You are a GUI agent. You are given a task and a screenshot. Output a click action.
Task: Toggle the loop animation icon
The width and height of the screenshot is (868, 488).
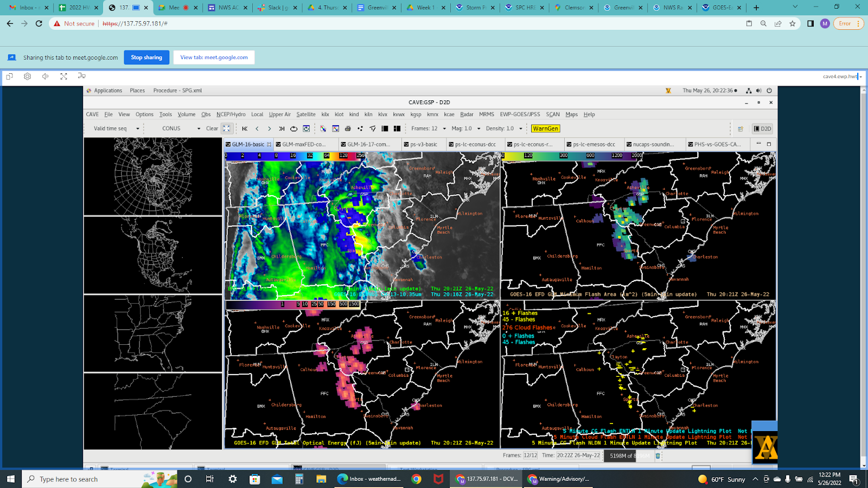click(x=294, y=129)
